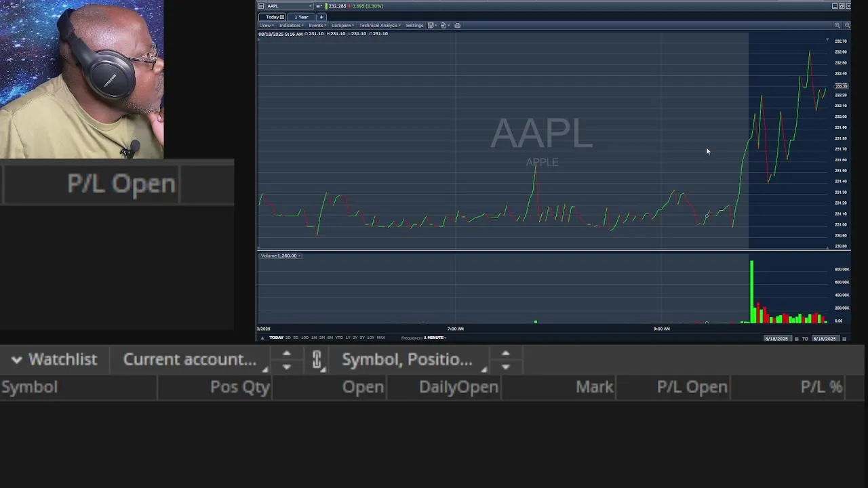Click the save chart icon in toolbar
This screenshot has width=868, height=488.
[x=431, y=26]
